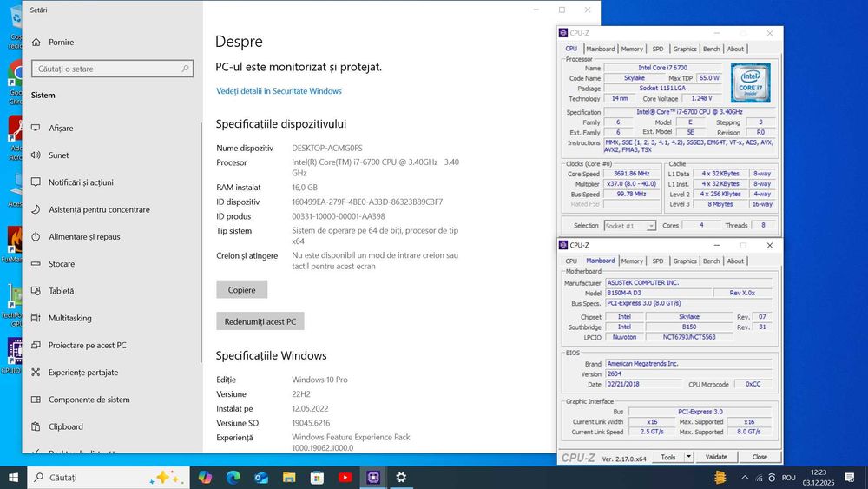Click the Tools button in CPU-Z
868x489 pixels.
tap(668, 457)
